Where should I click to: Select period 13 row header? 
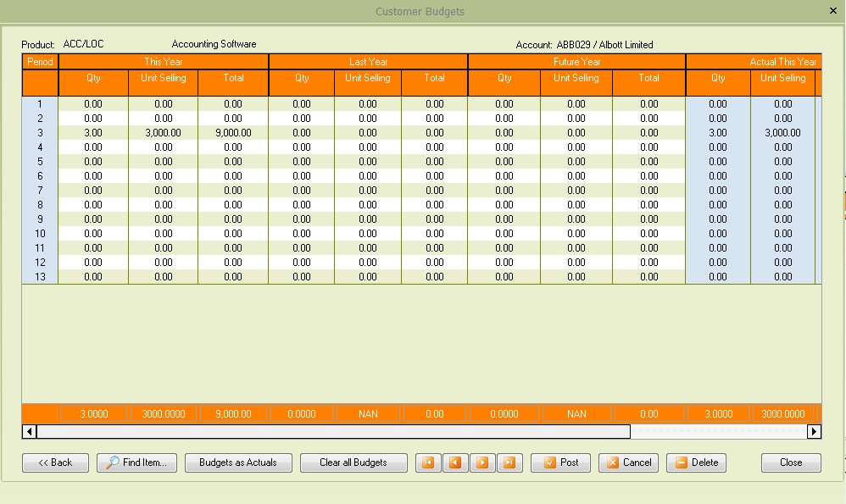(40, 277)
